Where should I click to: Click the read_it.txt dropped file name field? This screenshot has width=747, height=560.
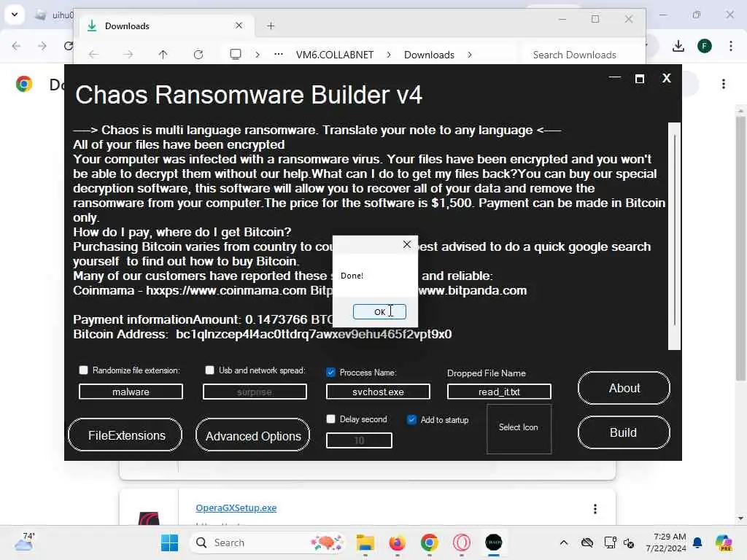click(499, 392)
